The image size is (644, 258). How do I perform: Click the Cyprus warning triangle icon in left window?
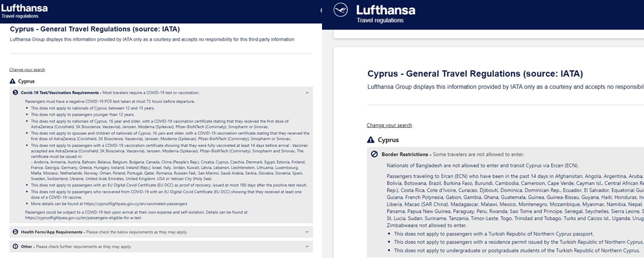click(12, 81)
